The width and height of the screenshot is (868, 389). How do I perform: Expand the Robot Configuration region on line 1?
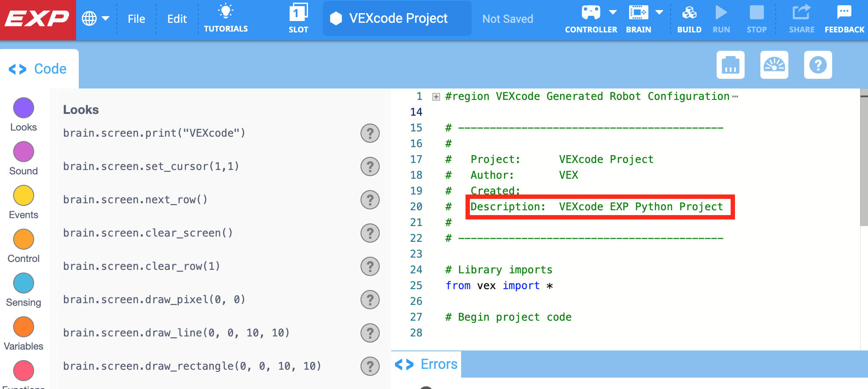(x=435, y=96)
